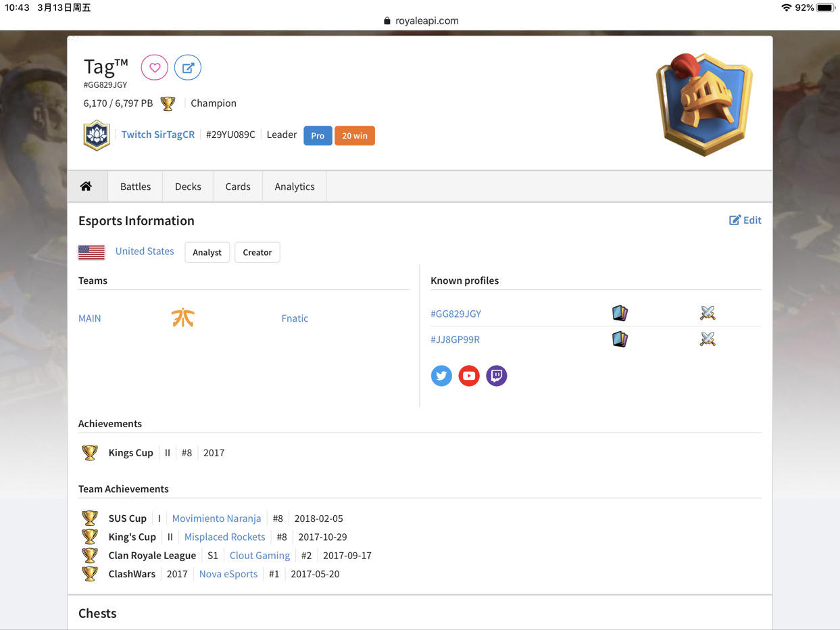Click the clan tag #29YU089C

[230, 135]
